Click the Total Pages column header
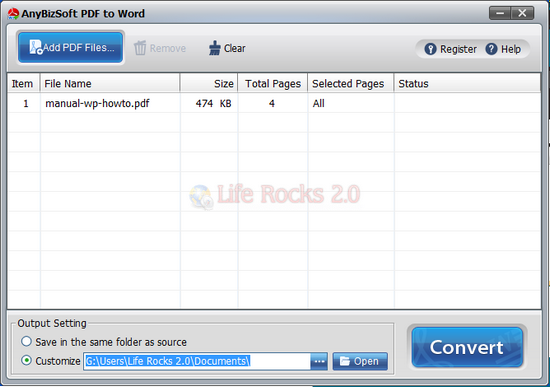This screenshot has height=387, width=550. (x=273, y=84)
